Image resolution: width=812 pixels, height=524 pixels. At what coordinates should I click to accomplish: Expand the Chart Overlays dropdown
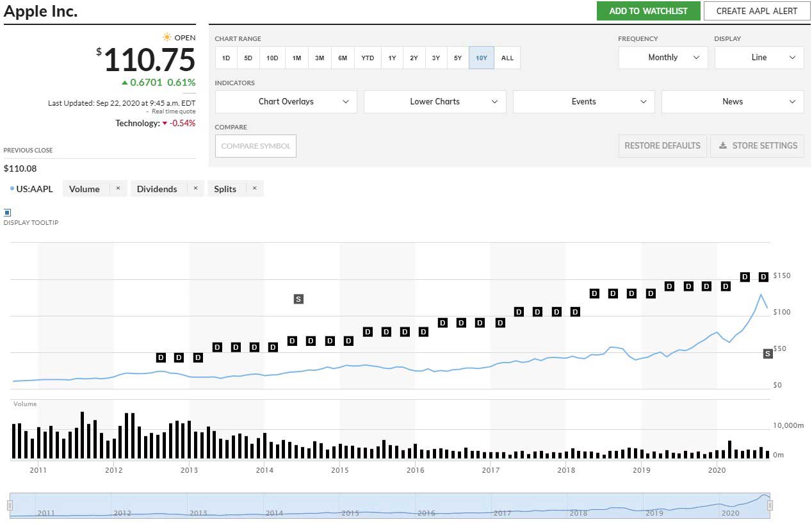coord(286,102)
